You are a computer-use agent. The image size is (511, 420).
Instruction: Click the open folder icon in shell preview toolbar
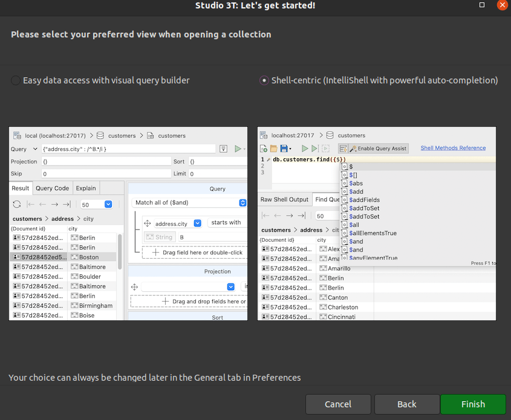(x=274, y=149)
